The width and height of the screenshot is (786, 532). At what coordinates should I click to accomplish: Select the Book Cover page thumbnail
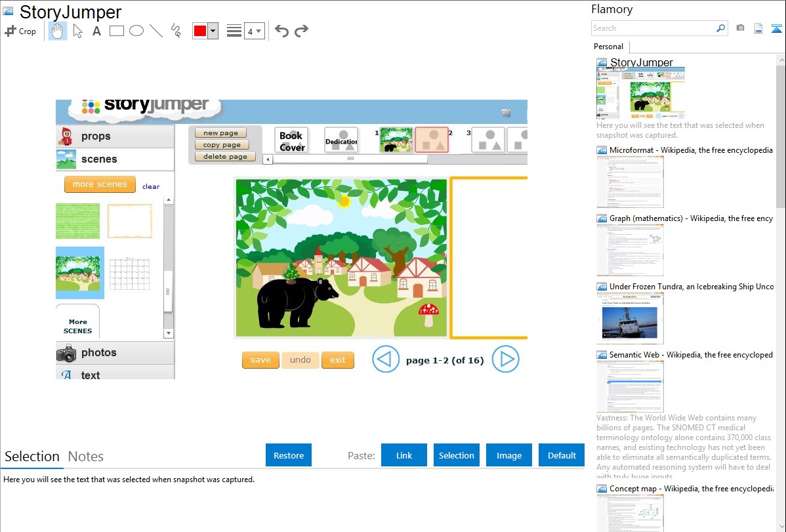(x=291, y=141)
